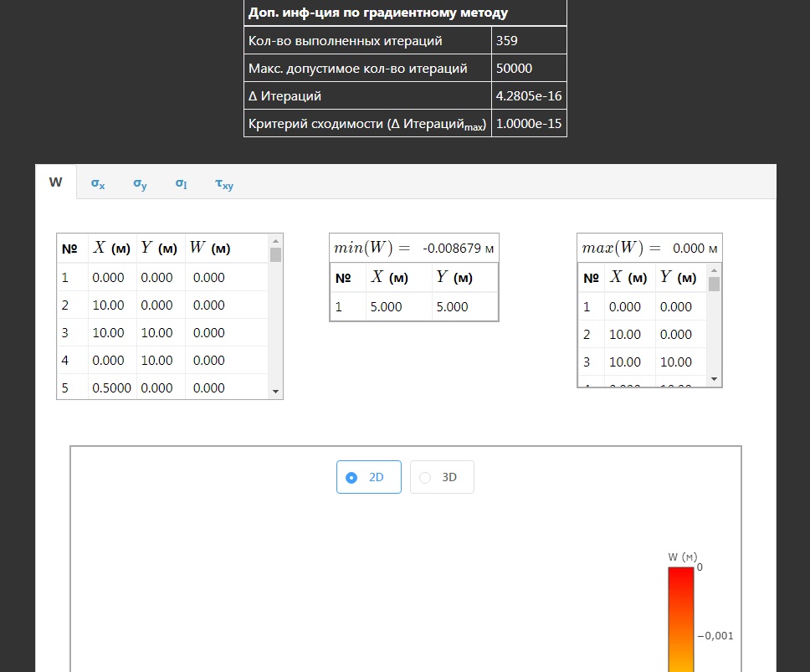Select row 1 in min(W) table
810x672 pixels.
tap(413, 307)
